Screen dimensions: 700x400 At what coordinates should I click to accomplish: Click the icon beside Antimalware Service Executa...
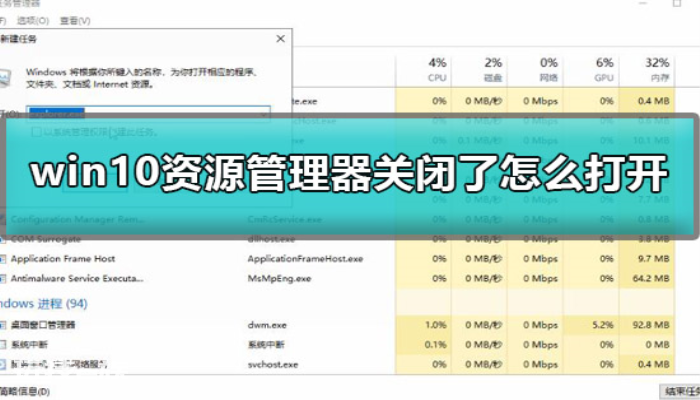click(x=3, y=278)
